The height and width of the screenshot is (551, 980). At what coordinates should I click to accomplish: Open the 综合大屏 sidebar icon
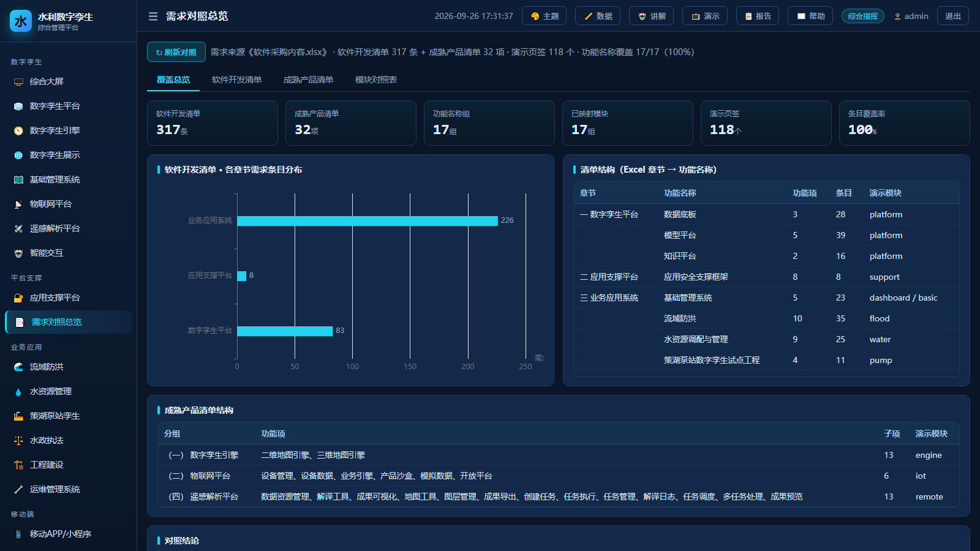pyautogui.click(x=18, y=81)
